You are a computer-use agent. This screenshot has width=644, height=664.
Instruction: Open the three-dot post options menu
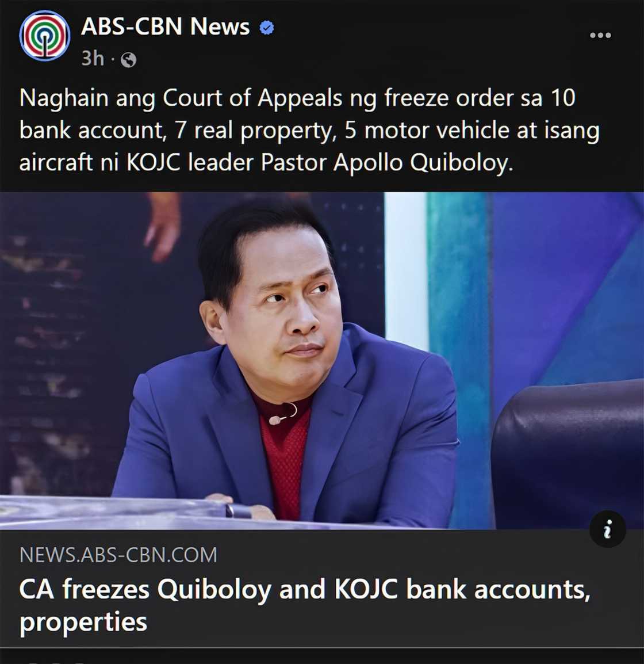pos(600,35)
